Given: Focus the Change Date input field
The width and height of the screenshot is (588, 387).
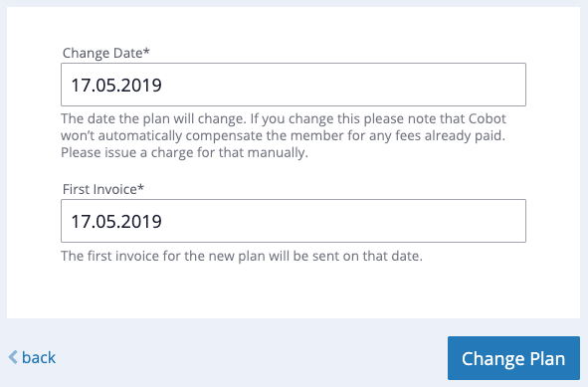Looking at the screenshot, I should (x=294, y=85).
